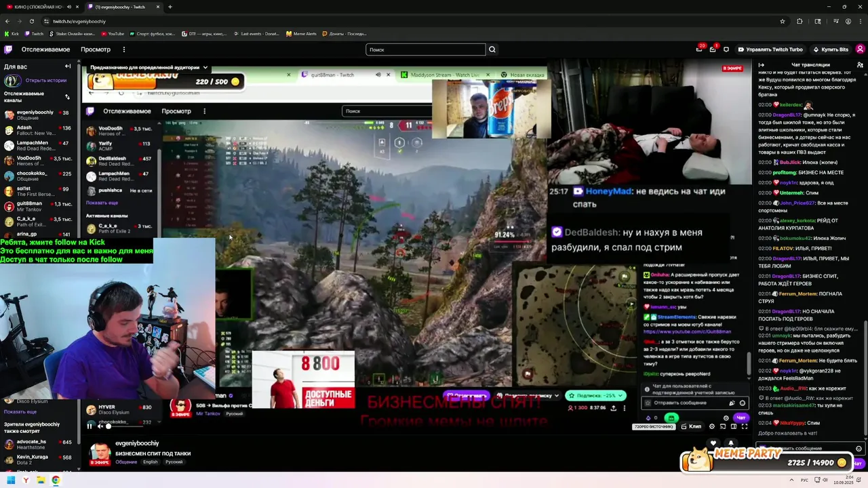Open the emote picker in chat input
The height and width of the screenshot is (488, 868).
point(859,449)
